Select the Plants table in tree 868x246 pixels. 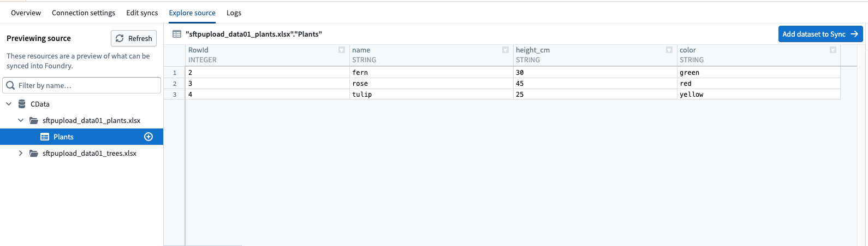(x=82, y=137)
